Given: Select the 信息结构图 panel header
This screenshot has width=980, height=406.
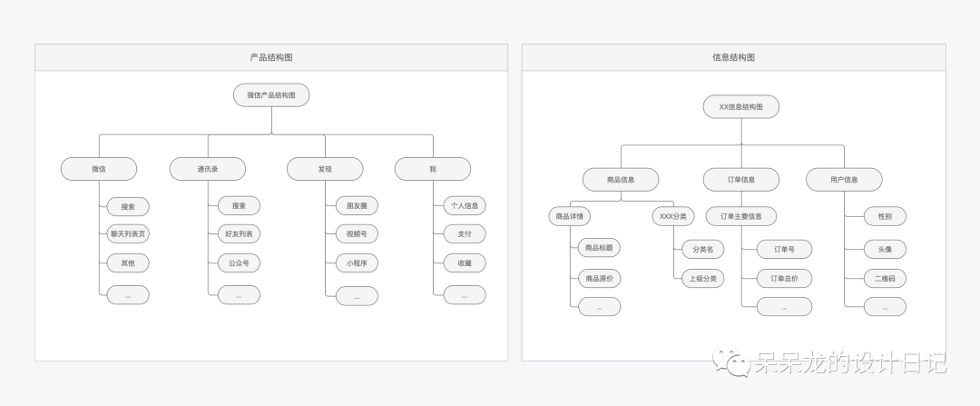Looking at the screenshot, I should pos(733,57).
